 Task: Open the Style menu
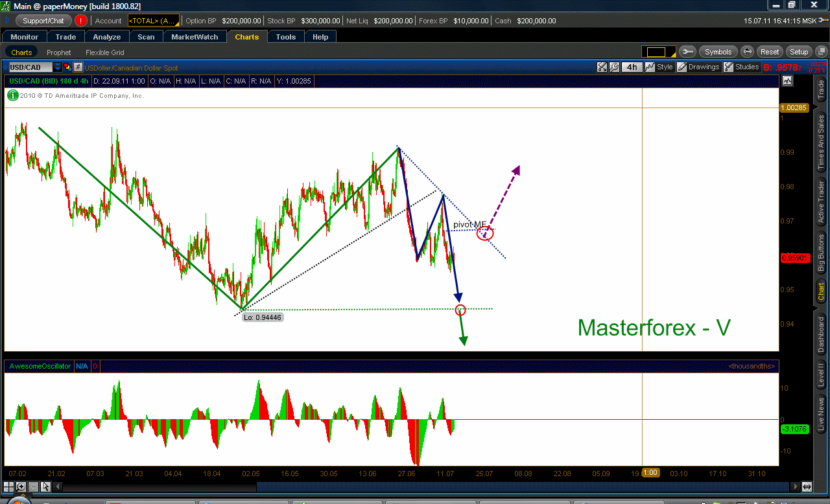[659, 67]
